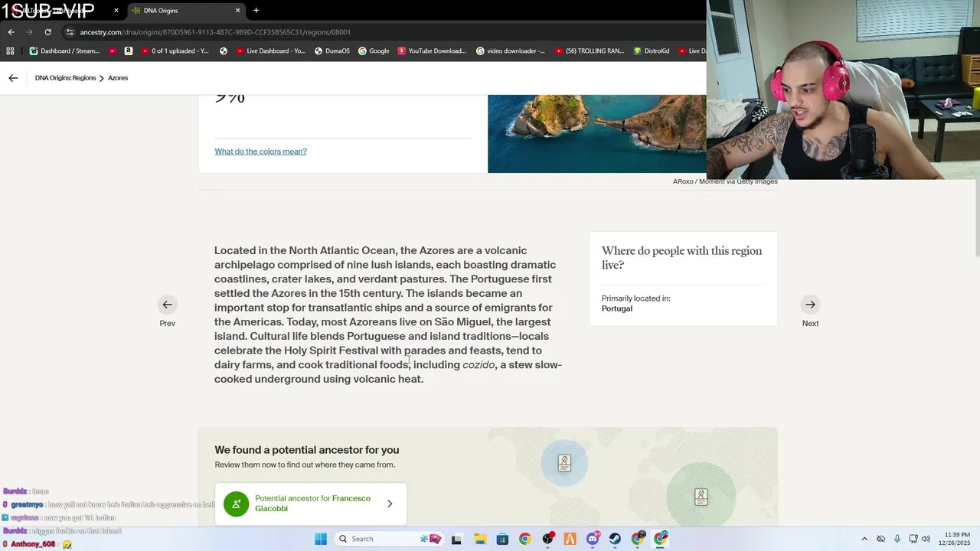Viewport: 980px width, 551px height.
Task: Open Microsoft Store from the taskbar
Action: tap(502, 539)
